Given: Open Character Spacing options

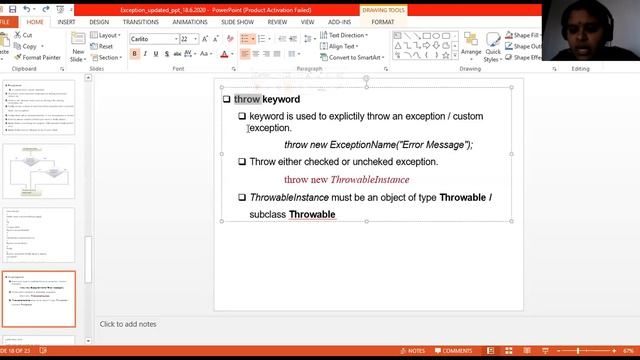Looking at the screenshot, I should click(190, 53).
